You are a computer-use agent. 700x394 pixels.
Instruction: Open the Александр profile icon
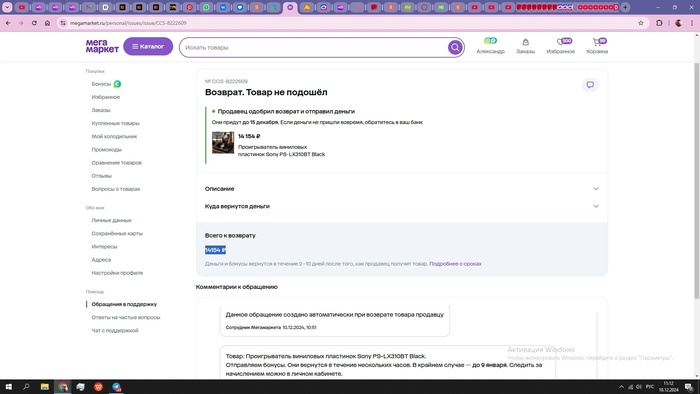pos(490,41)
